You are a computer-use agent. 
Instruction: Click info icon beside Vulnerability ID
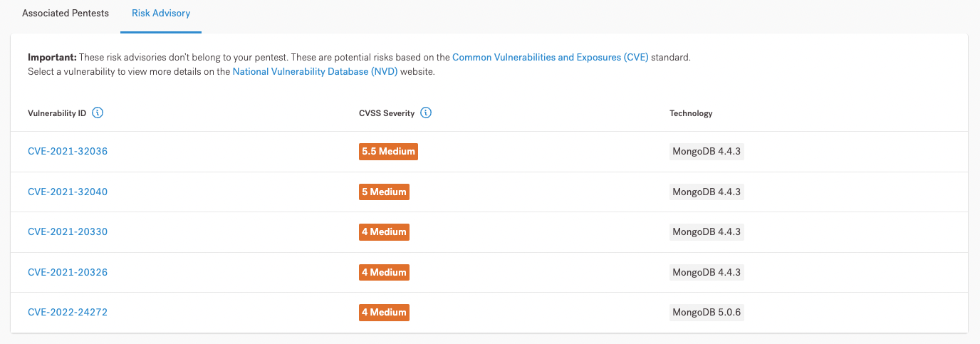tap(98, 113)
